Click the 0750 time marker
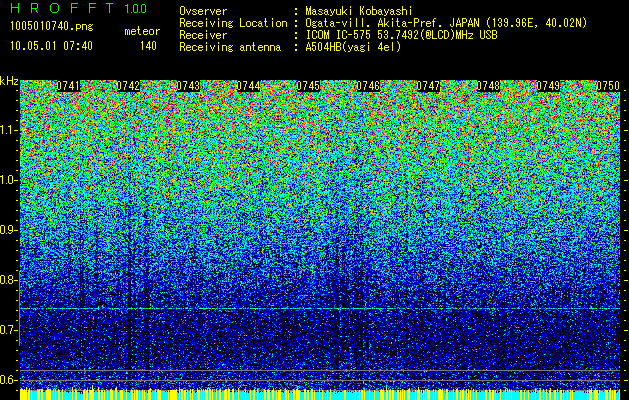The width and height of the screenshot is (629, 400). [608, 86]
